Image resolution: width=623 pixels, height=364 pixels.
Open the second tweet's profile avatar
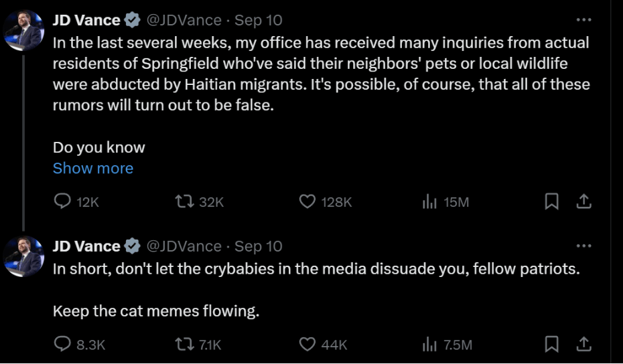(25, 256)
